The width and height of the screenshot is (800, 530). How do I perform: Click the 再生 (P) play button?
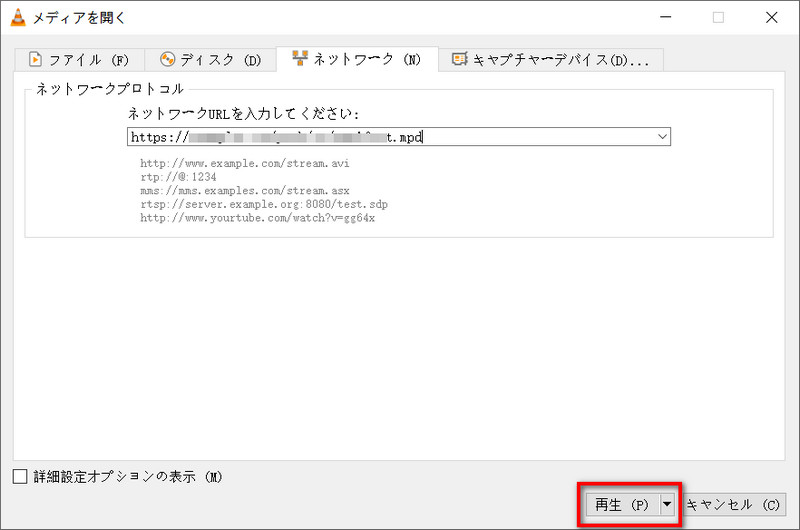pos(622,504)
